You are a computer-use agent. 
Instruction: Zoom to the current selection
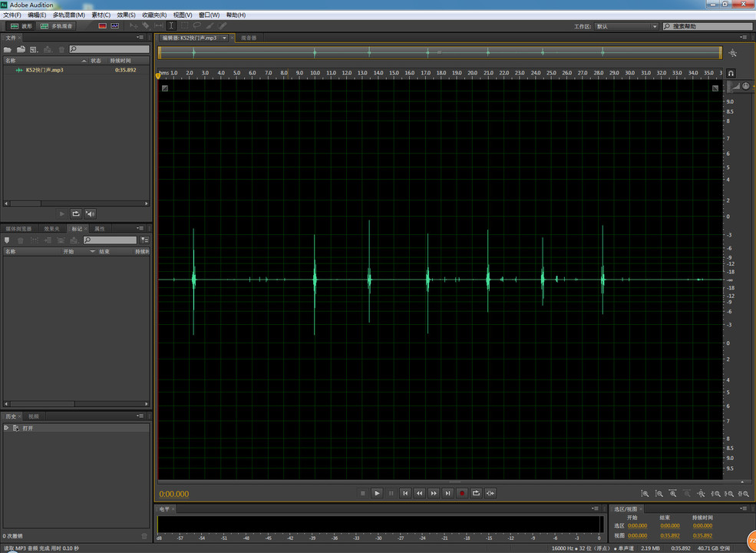[x=744, y=493]
